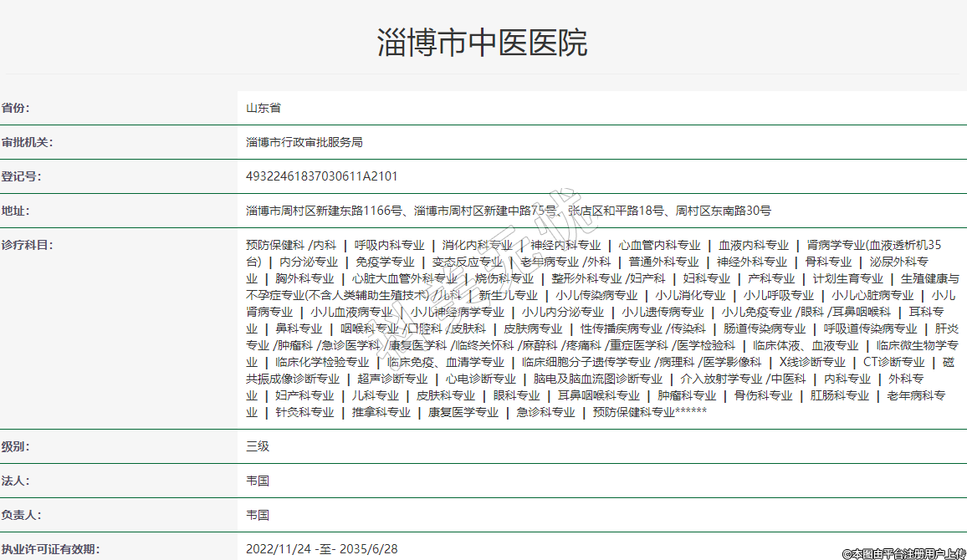
Task: Click 淄博市行政审批服务局 approval authority text
Action: [x=304, y=142]
